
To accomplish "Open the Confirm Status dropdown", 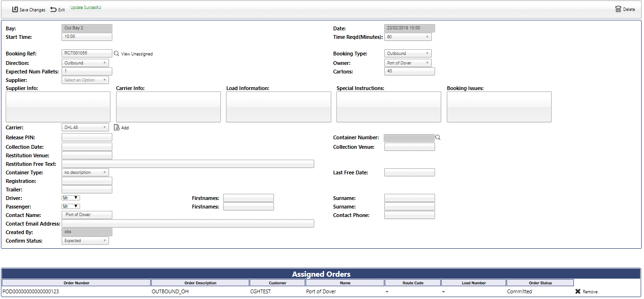I will 85,241.
